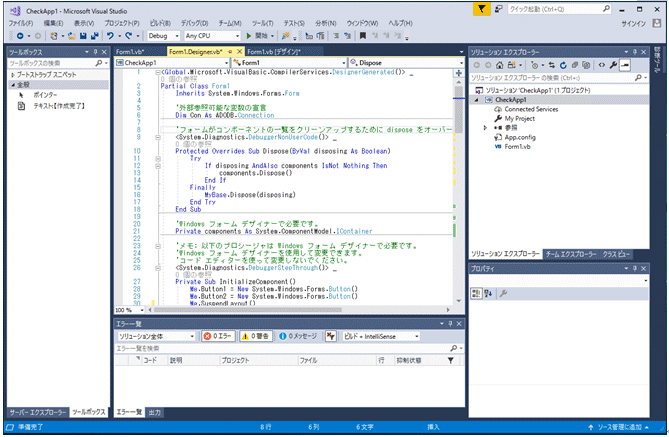
Task: Click the Categorized view icon in Properties
Action: (476, 293)
